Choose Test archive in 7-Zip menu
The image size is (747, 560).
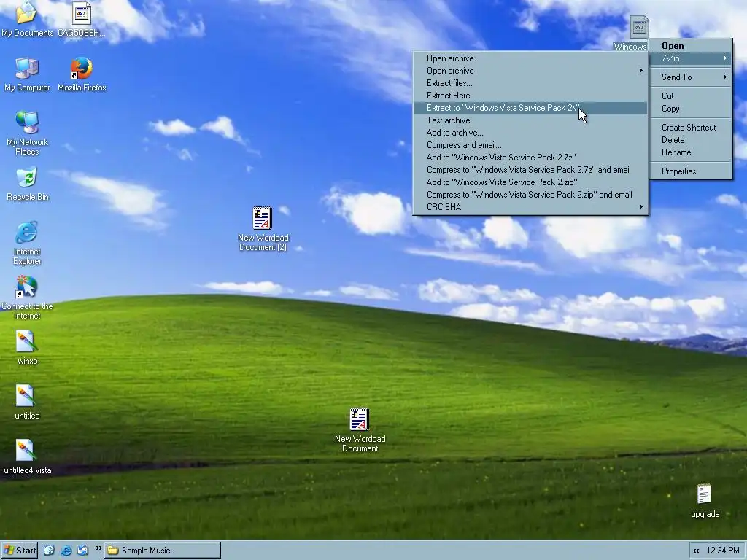tap(530, 120)
